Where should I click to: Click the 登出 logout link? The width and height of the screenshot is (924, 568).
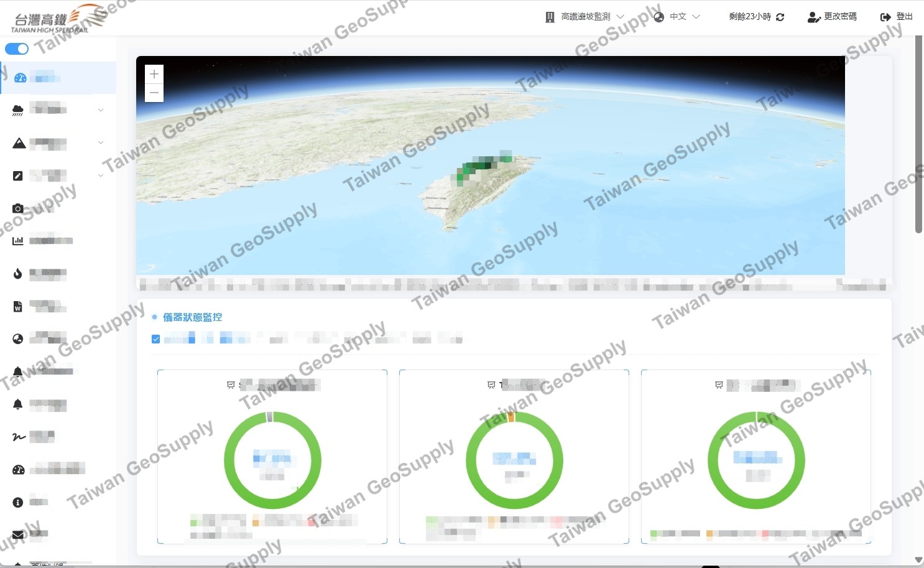tap(904, 17)
